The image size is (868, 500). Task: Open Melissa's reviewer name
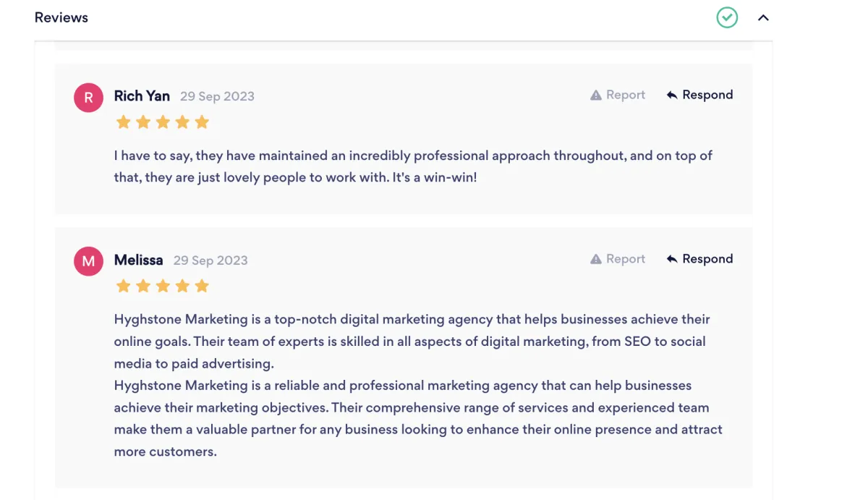pyautogui.click(x=138, y=260)
